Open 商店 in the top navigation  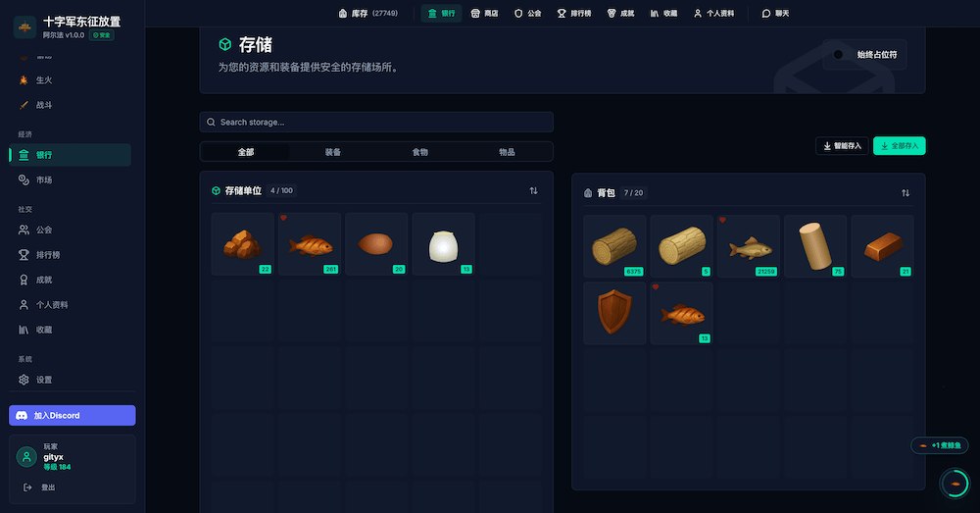(484, 14)
